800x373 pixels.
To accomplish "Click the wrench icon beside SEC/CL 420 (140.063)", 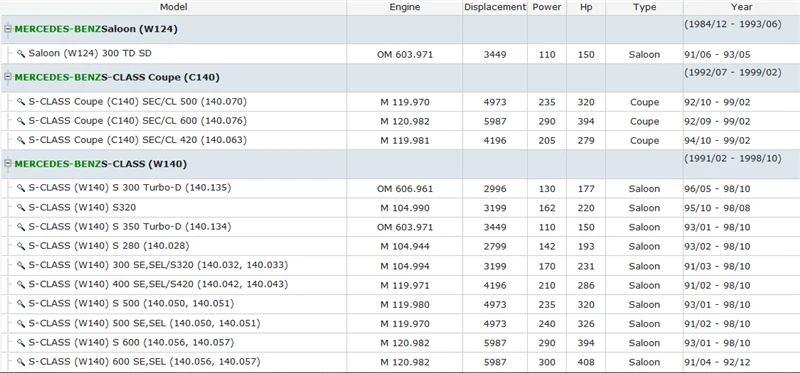I will pos(21,140).
